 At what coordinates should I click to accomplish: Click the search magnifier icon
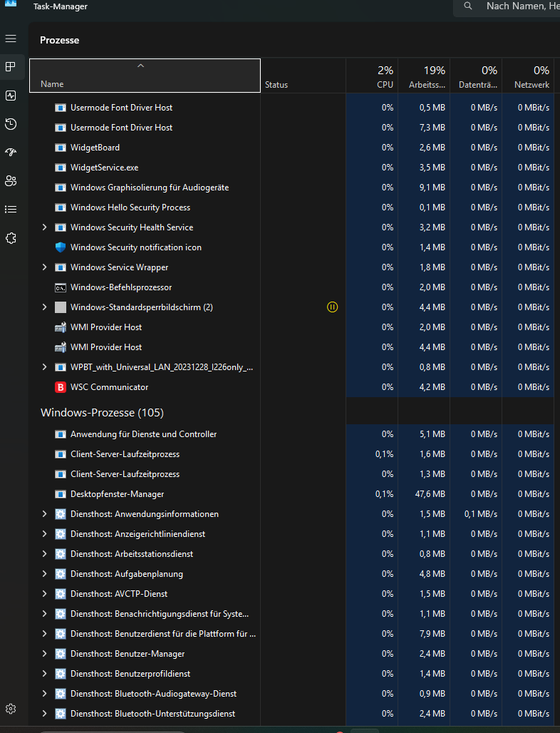[467, 6]
